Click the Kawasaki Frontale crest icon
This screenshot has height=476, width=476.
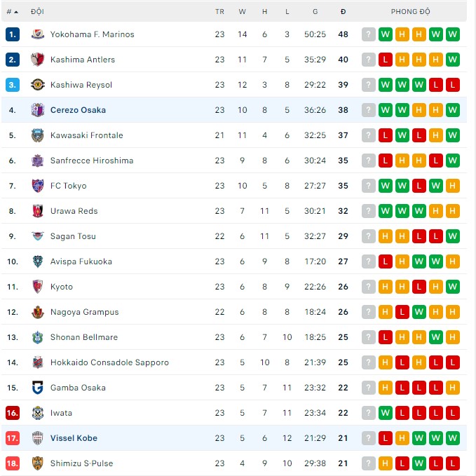click(x=38, y=135)
